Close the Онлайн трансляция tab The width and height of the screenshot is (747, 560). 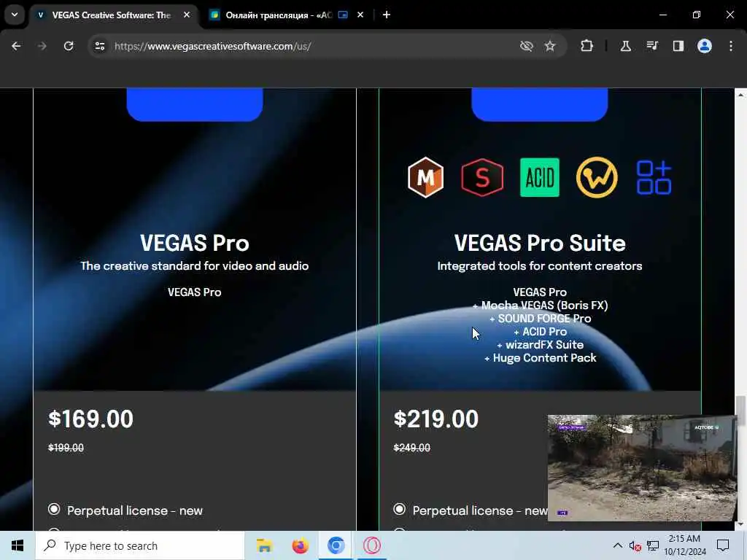pos(360,15)
